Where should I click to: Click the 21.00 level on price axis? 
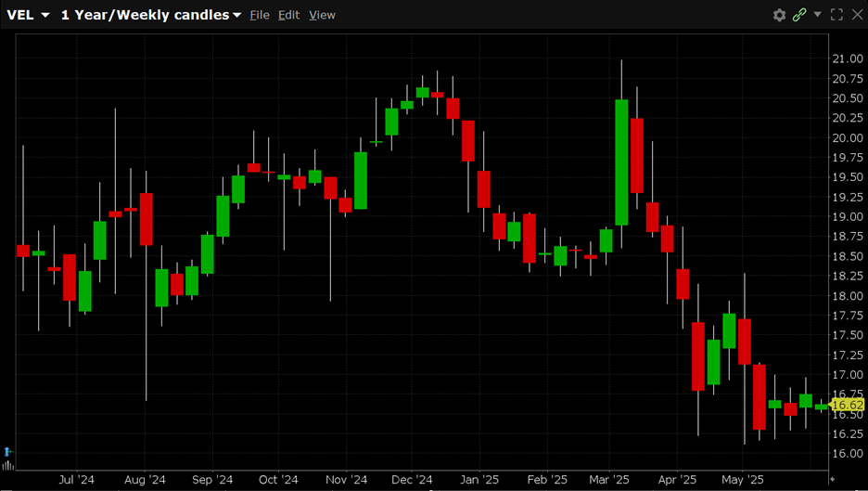tap(849, 58)
